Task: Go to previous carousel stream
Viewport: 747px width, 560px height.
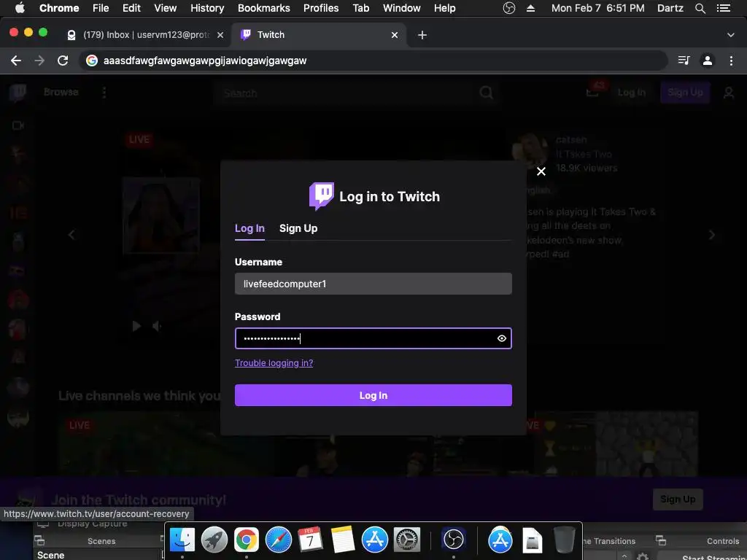Action: pyautogui.click(x=71, y=235)
